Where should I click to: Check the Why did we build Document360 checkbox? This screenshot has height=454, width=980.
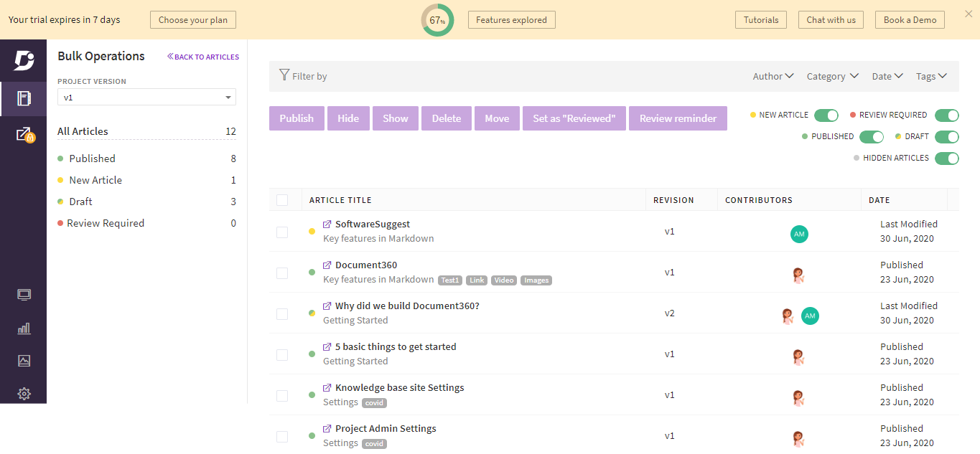[282, 314]
